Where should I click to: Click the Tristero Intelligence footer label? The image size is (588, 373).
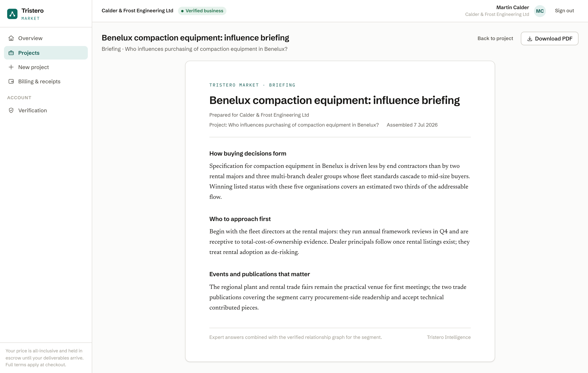click(x=449, y=337)
